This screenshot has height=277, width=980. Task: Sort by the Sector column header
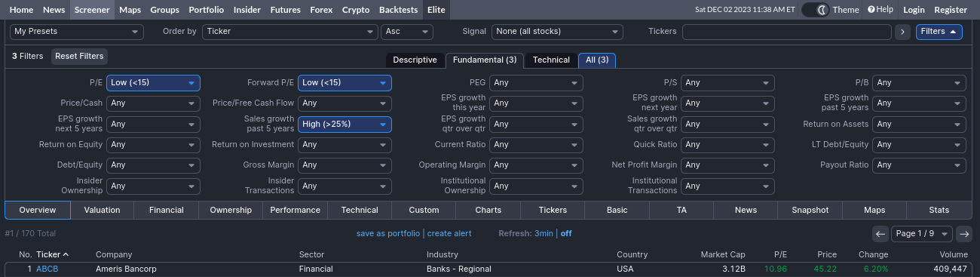coord(311,254)
